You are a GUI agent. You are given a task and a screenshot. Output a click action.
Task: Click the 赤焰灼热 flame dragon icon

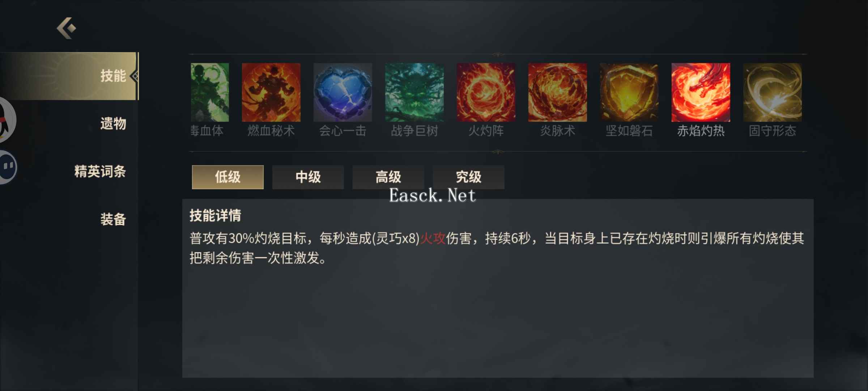click(701, 92)
